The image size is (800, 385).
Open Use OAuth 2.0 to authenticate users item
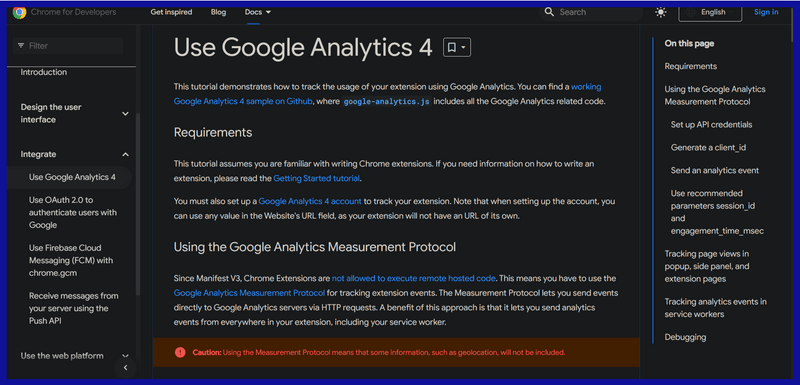tap(73, 213)
